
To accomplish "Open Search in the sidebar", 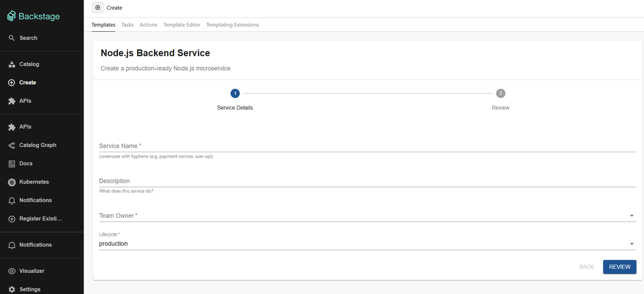I will coord(42,38).
